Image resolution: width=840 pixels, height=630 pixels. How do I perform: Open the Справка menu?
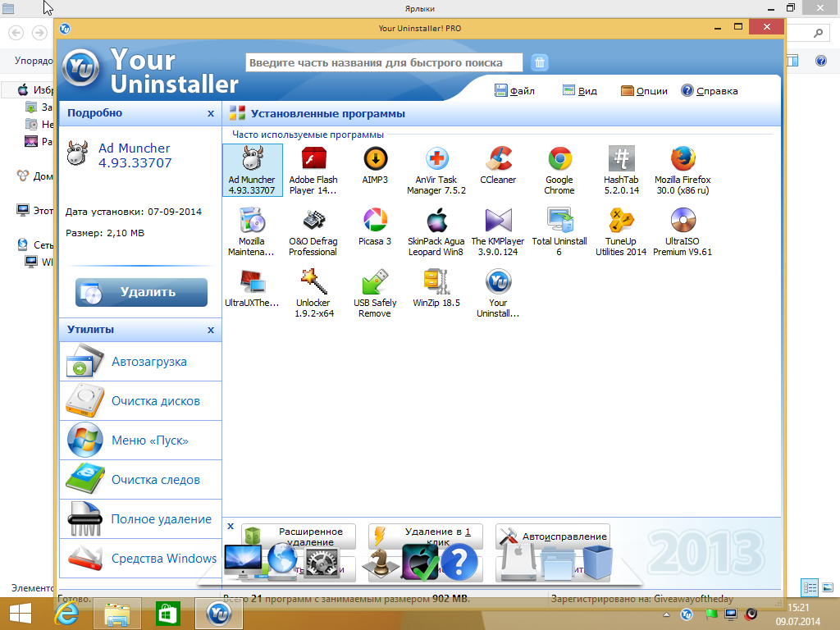(710, 90)
